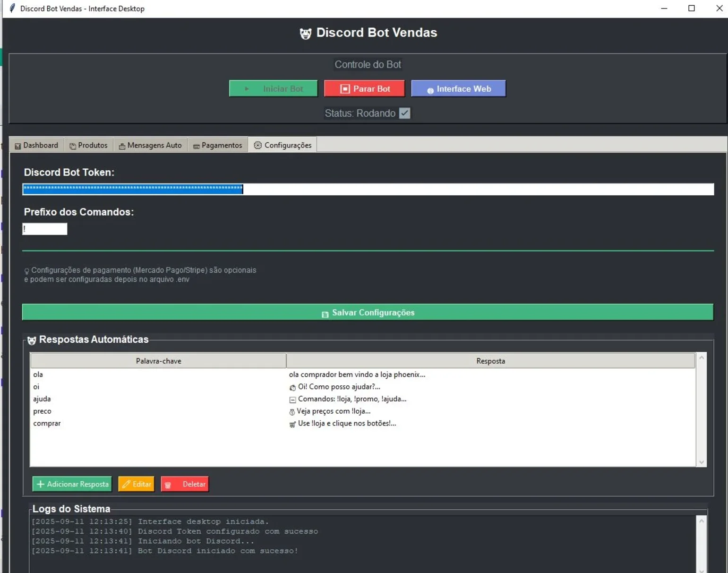Toggle the Status Rodando checkmark

click(x=404, y=113)
